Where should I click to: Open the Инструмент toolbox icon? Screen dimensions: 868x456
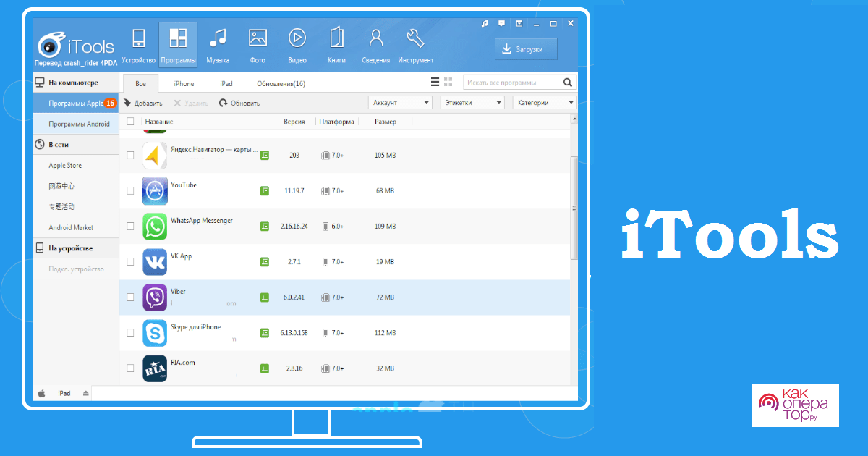(415, 38)
